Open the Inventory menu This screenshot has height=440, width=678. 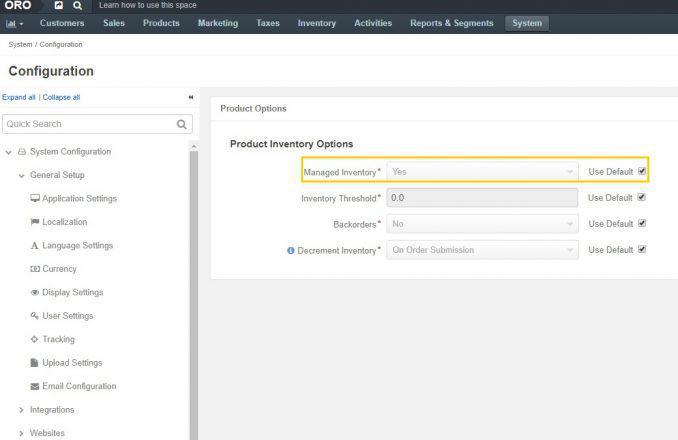(x=317, y=23)
